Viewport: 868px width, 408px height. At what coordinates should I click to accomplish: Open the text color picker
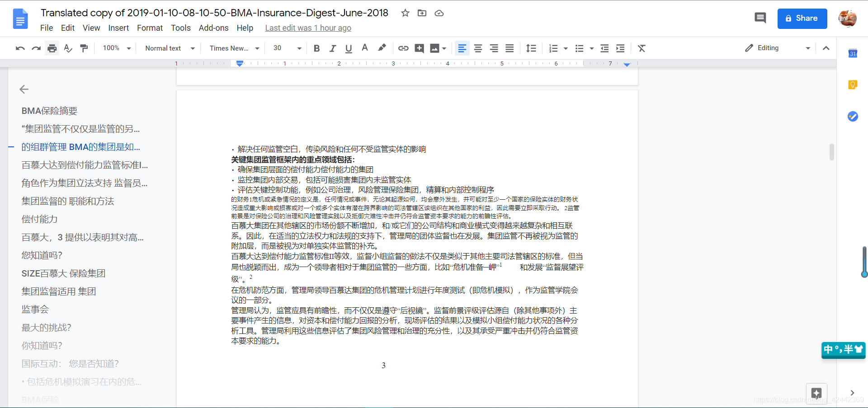(x=365, y=48)
